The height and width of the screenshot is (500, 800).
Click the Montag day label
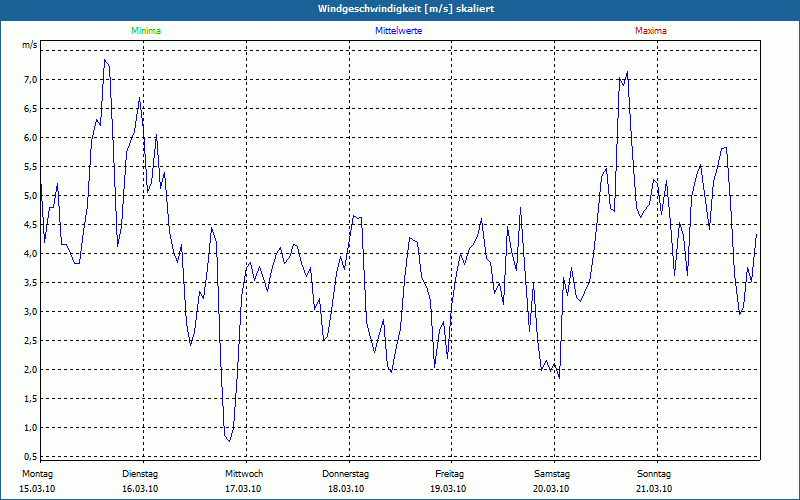(x=37, y=474)
